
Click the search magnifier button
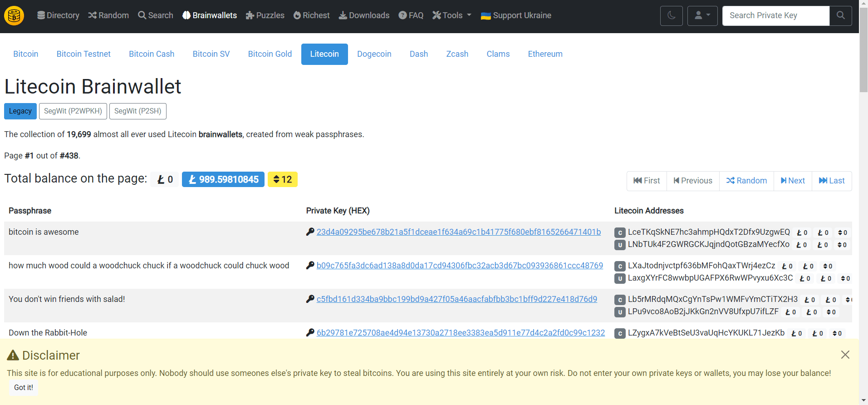pyautogui.click(x=840, y=16)
